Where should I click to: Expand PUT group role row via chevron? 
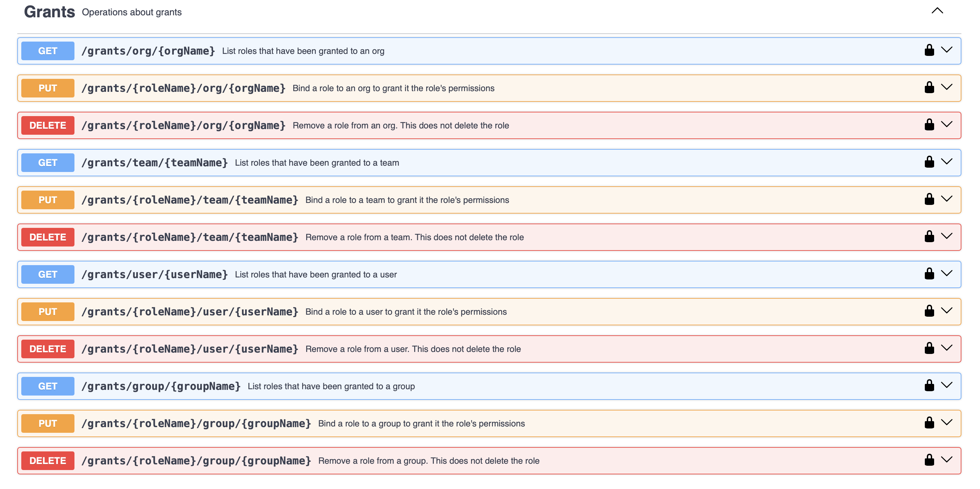946,423
